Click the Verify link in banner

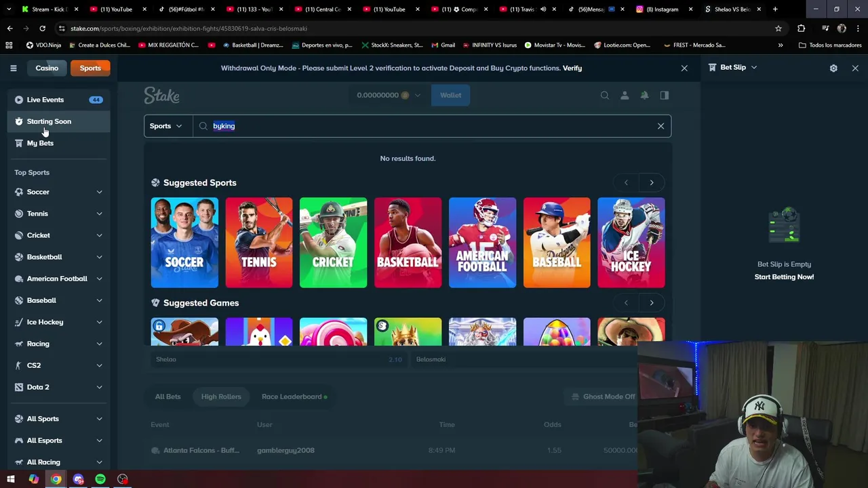[572, 68]
